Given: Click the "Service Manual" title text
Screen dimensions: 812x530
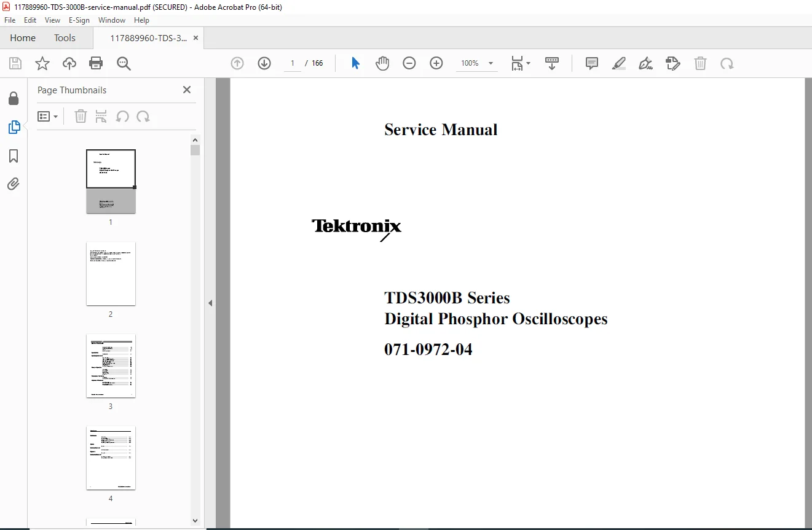Looking at the screenshot, I should [x=441, y=130].
